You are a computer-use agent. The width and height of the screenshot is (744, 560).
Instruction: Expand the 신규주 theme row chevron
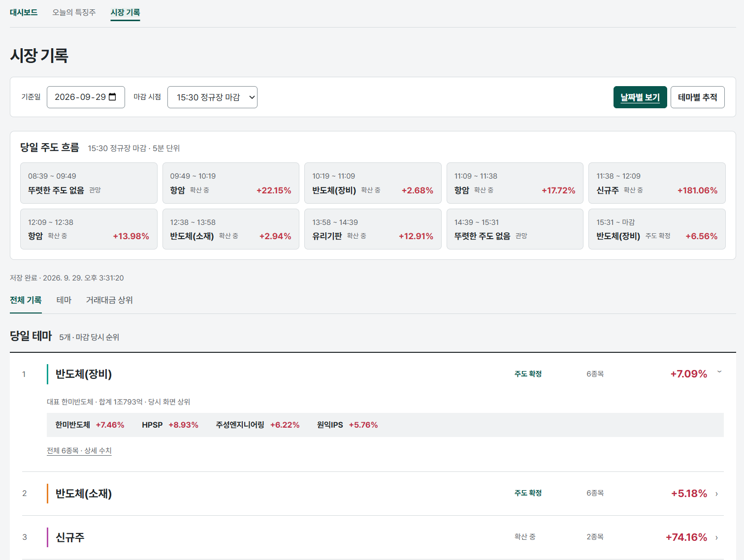(716, 538)
